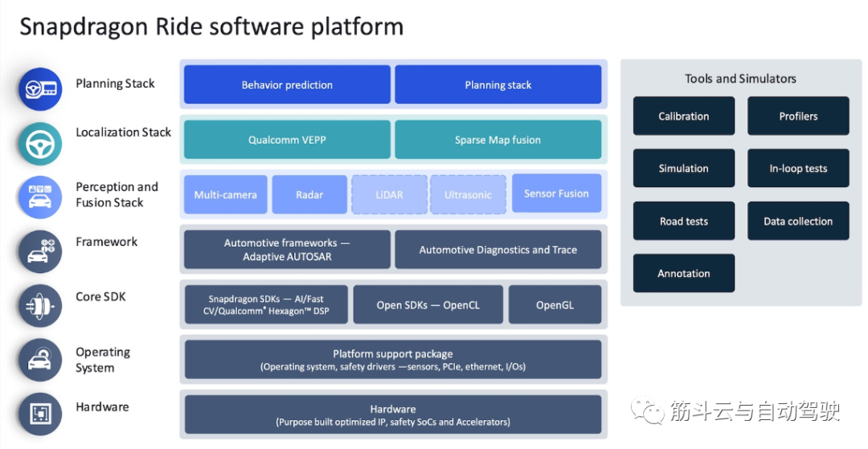This screenshot has width=868, height=449.
Task: Click the Planning Stack dashboard icon
Action: coord(40,88)
